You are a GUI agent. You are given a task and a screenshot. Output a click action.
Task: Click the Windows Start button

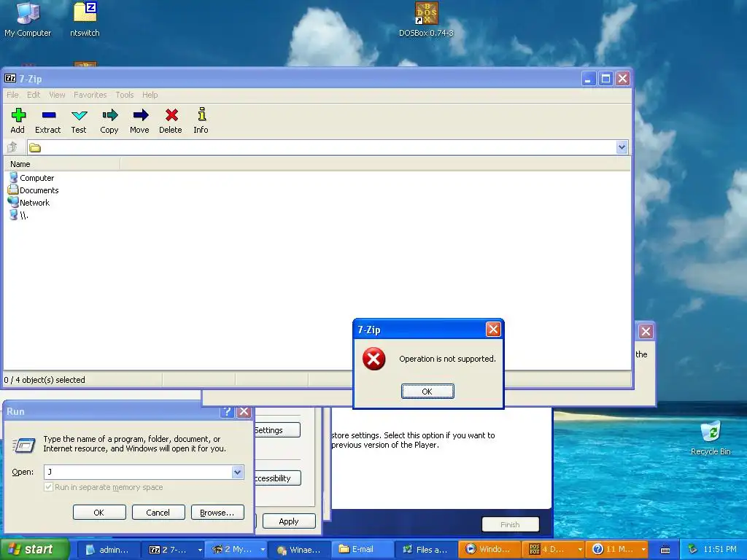coord(34,549)
